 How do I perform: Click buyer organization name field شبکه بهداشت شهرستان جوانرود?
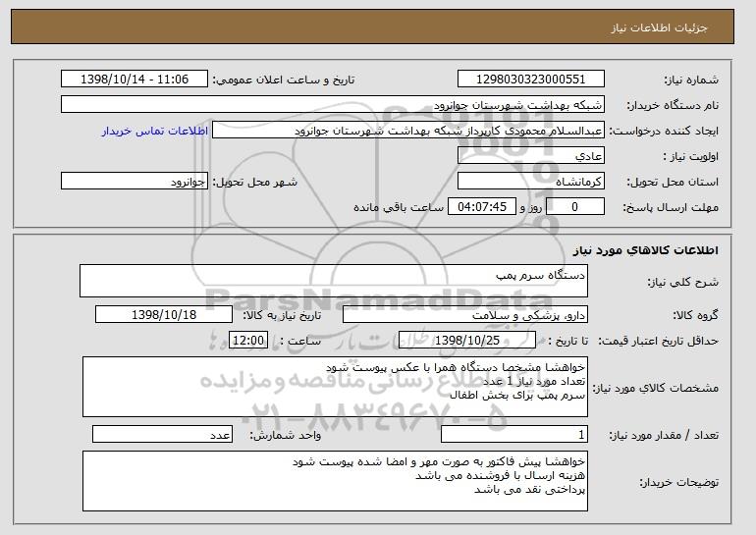333,105
